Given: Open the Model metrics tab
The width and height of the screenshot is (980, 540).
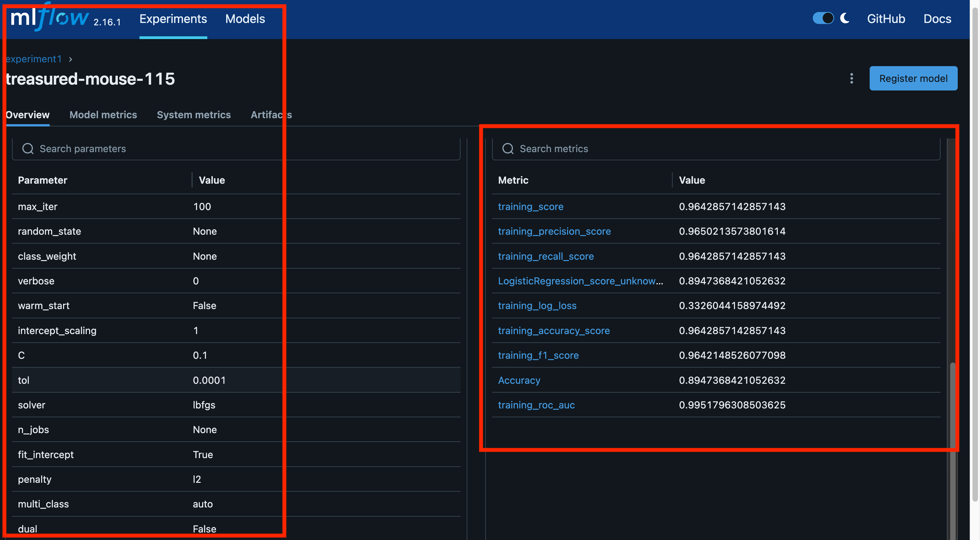Looking at the screenshot, I should [103, 115].
